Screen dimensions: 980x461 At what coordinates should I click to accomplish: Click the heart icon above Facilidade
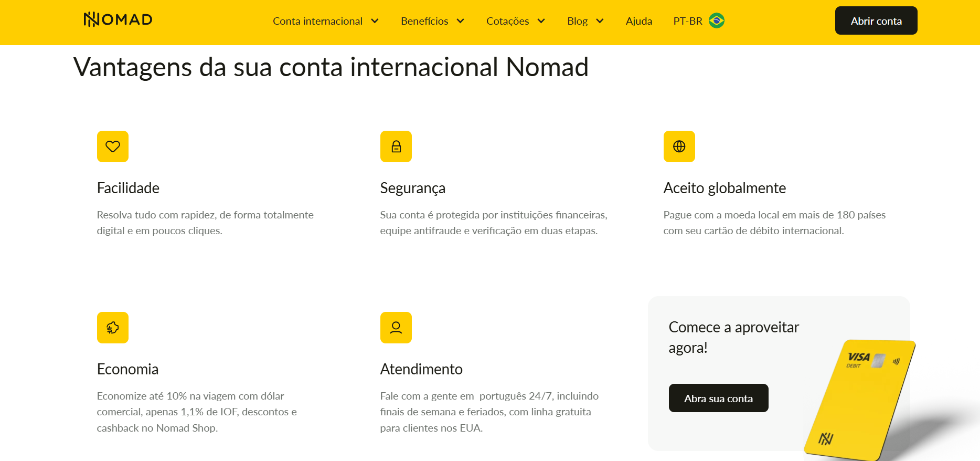[x=113, y=146]
